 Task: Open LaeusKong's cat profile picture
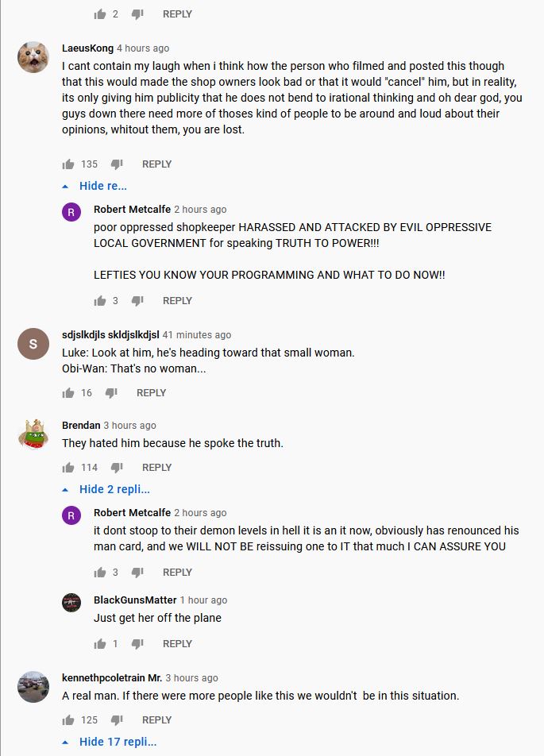click(x=33, y=56)
